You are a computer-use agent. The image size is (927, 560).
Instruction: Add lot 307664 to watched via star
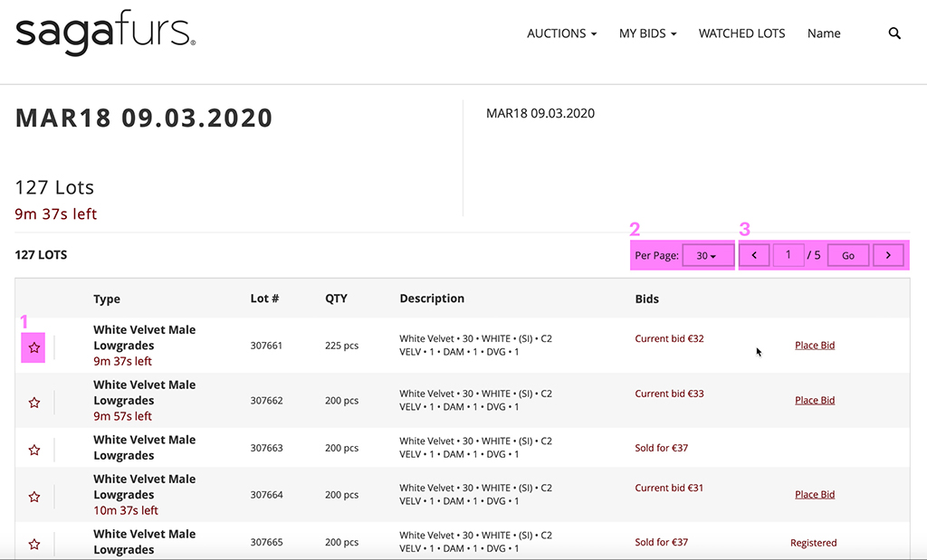coord(34,497)
